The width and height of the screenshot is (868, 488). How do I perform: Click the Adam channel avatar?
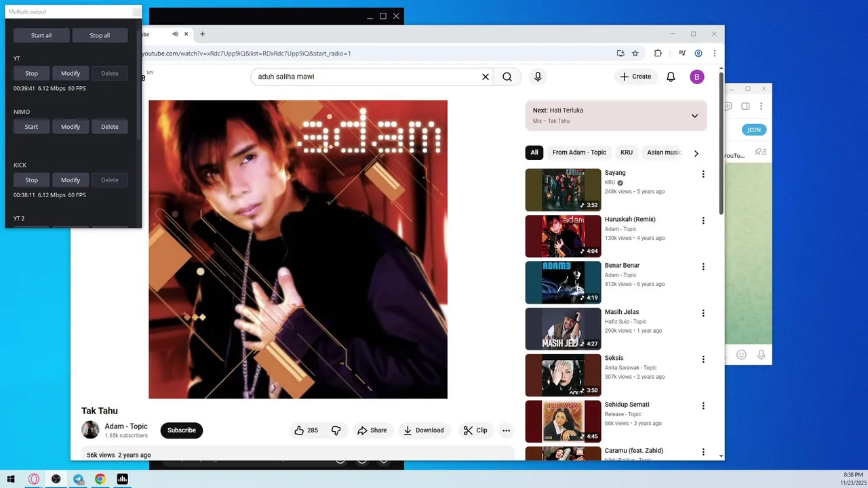pos(90,430)
